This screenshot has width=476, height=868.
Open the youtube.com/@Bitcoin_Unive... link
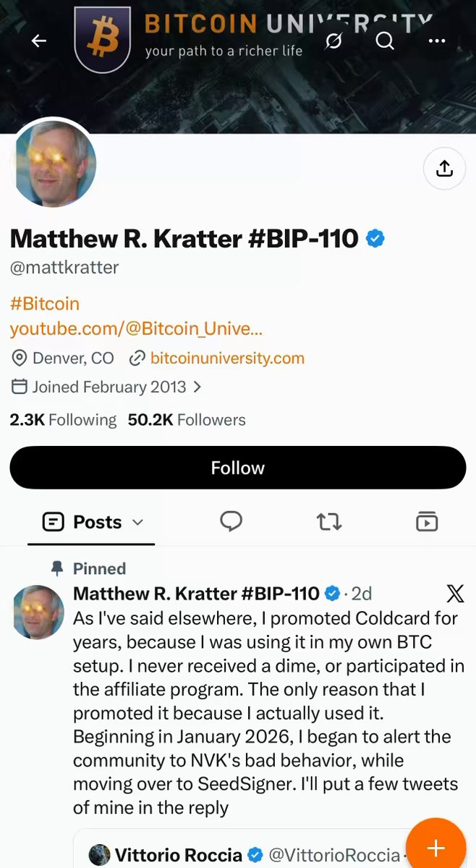tap(136, 329)
